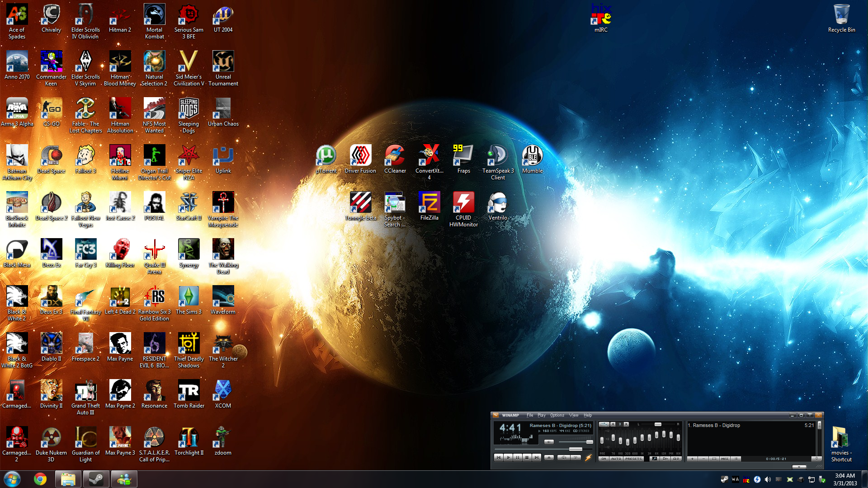This screenshot has width=868, height=488.
Task: Open Steam from the taskbar
Action: (96, 479)
